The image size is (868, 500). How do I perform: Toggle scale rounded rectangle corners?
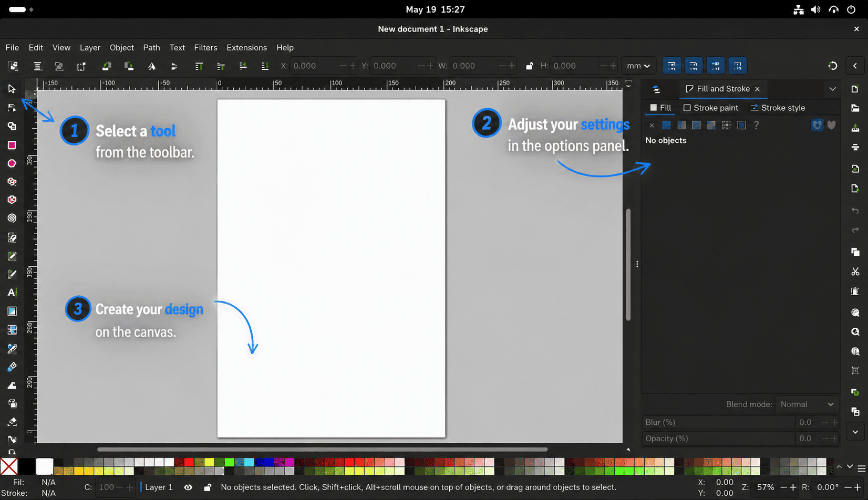point(694,66)
